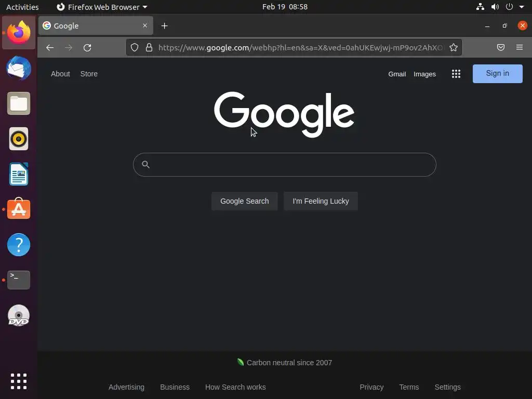Select the Google tab
Screen dimensions: 532x399
96,26
